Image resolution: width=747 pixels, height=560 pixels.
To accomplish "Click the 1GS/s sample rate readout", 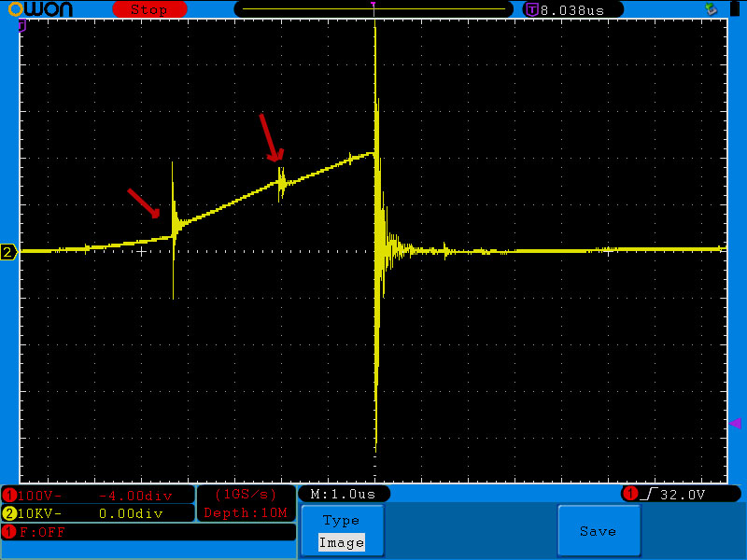I will click(246, 494).
